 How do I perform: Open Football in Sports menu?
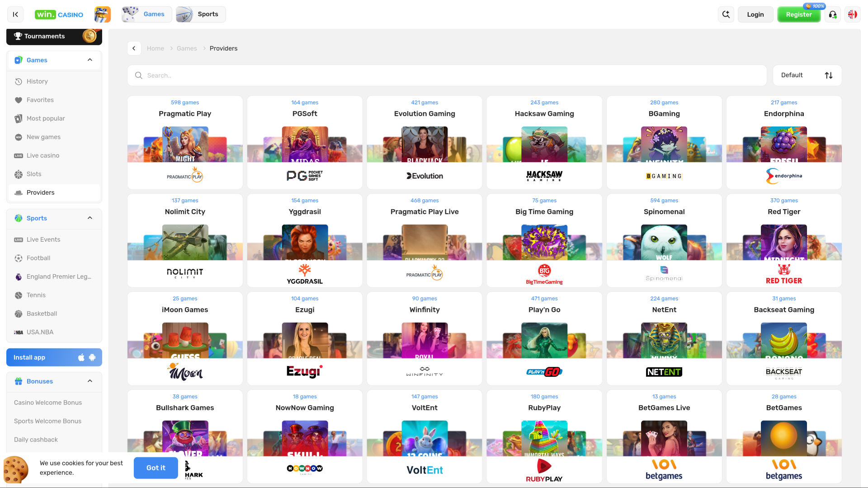pos(54,258)
